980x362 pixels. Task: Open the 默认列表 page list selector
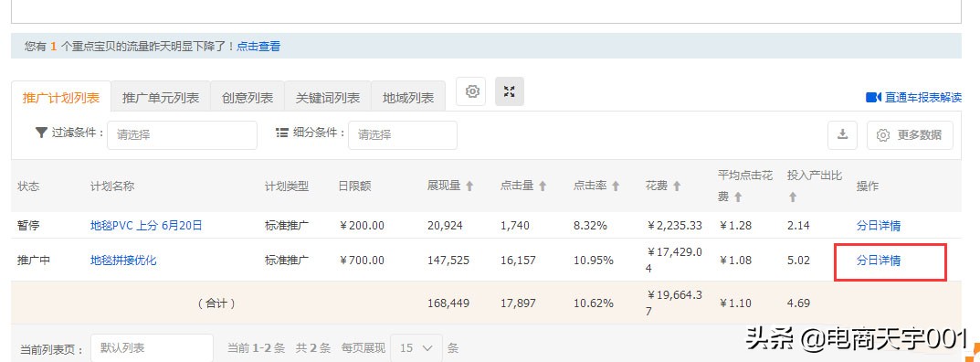coord(152,347)
